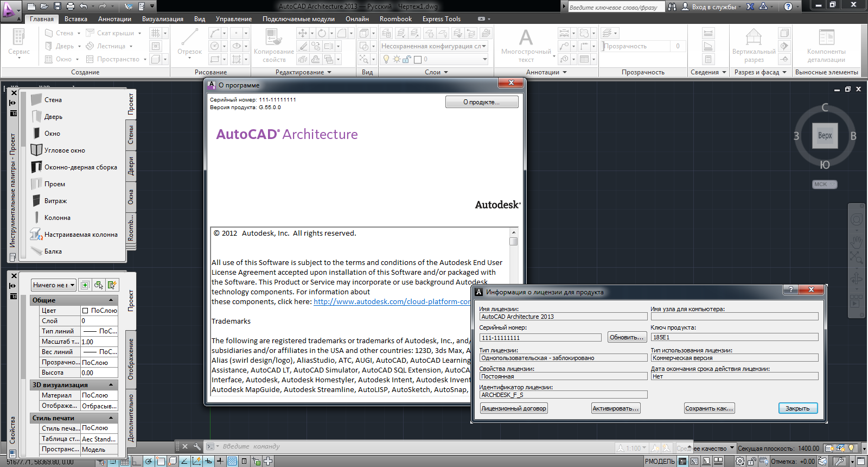This screenshot has width=868, height=467.
Task: Open the Express Tools ribbon tab
Action: pos(442,19)
